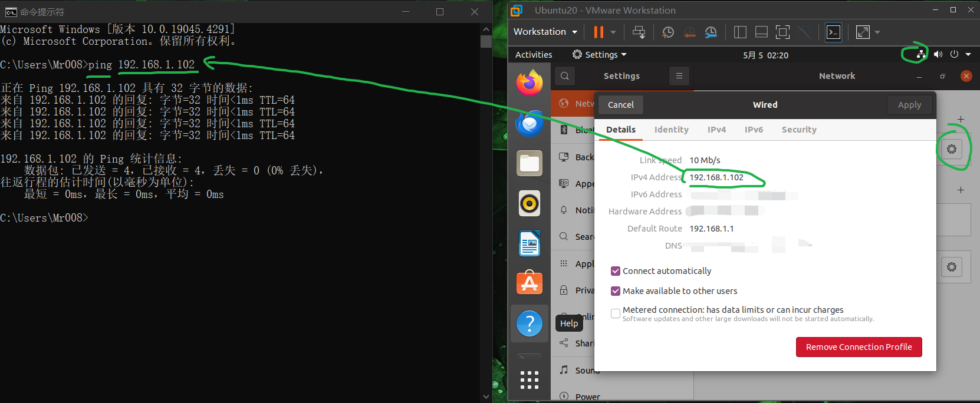Click the date and time in the Ubuntu top bar
This screenshot has height=403, width=980.
point(765,55)
